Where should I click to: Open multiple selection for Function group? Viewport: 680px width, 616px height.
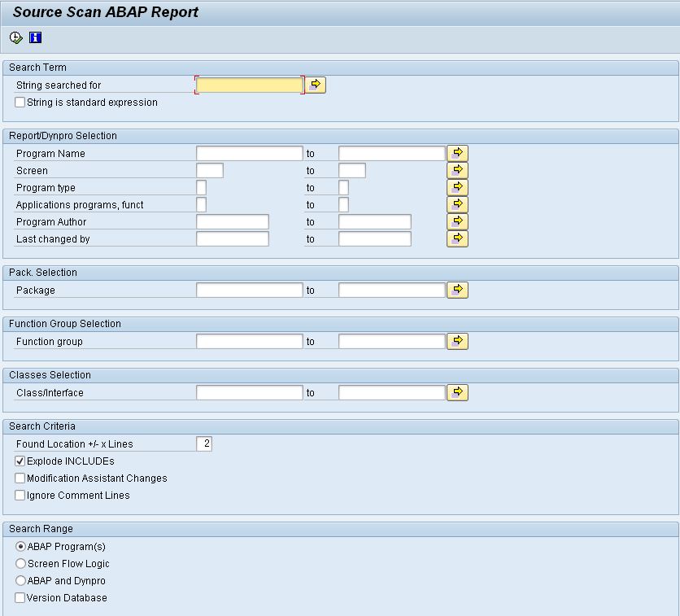[x=457, y=341]
